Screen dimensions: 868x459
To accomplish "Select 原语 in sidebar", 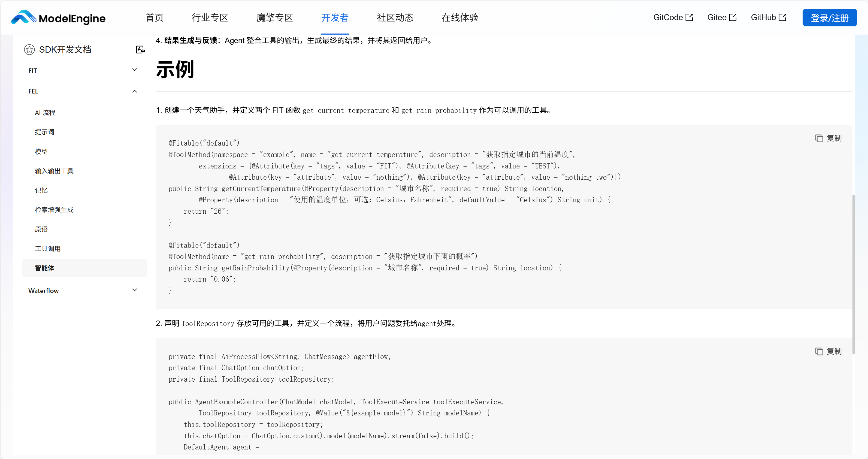I will click(41, 229).
